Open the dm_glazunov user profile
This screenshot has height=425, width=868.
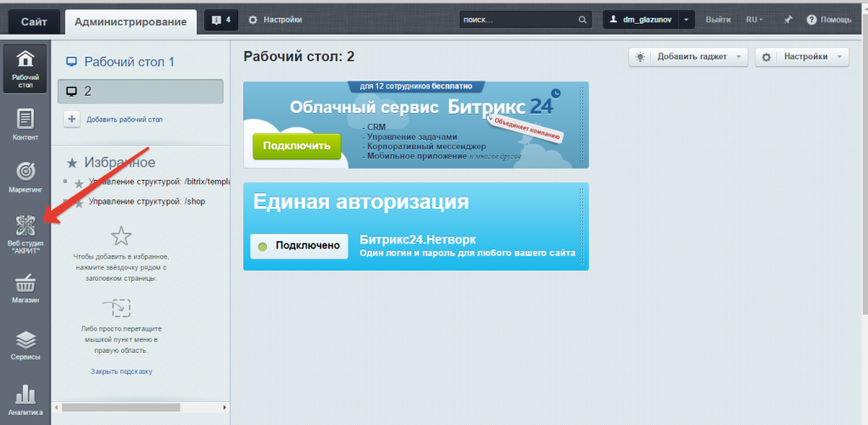[640, 20]
